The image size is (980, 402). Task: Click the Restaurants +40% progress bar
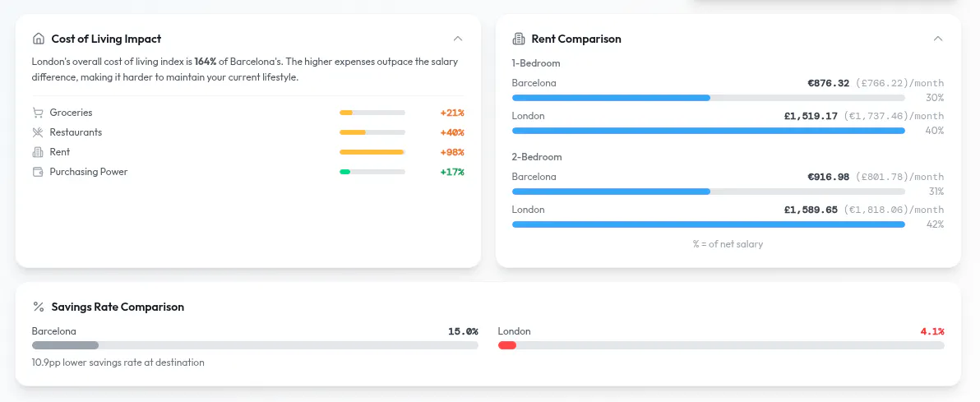point(372,132)
